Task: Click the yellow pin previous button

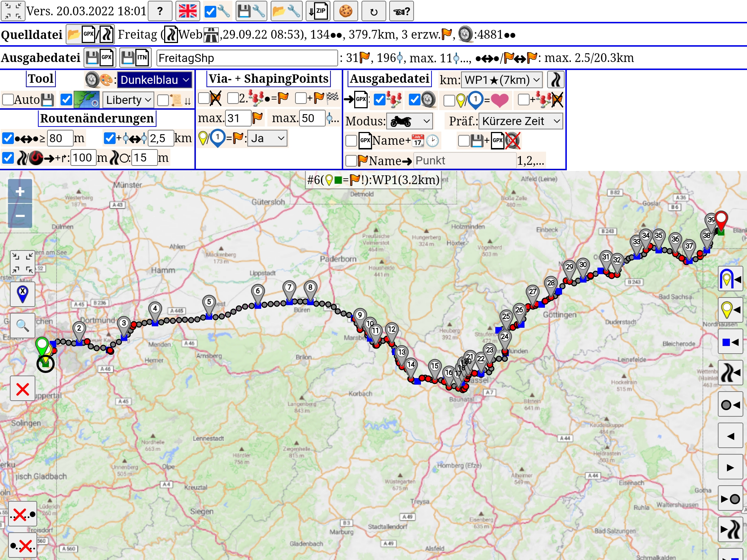Action: (731, 310)
